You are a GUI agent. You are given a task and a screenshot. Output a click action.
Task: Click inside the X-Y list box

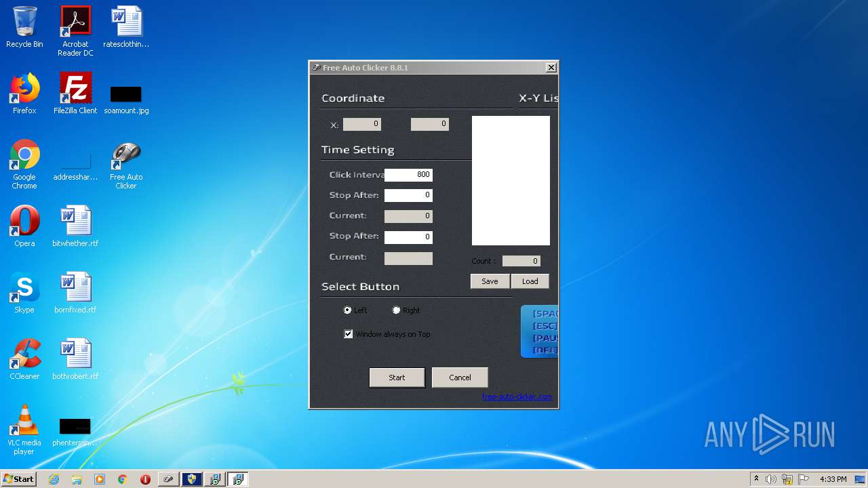click(x=511, y=180)
